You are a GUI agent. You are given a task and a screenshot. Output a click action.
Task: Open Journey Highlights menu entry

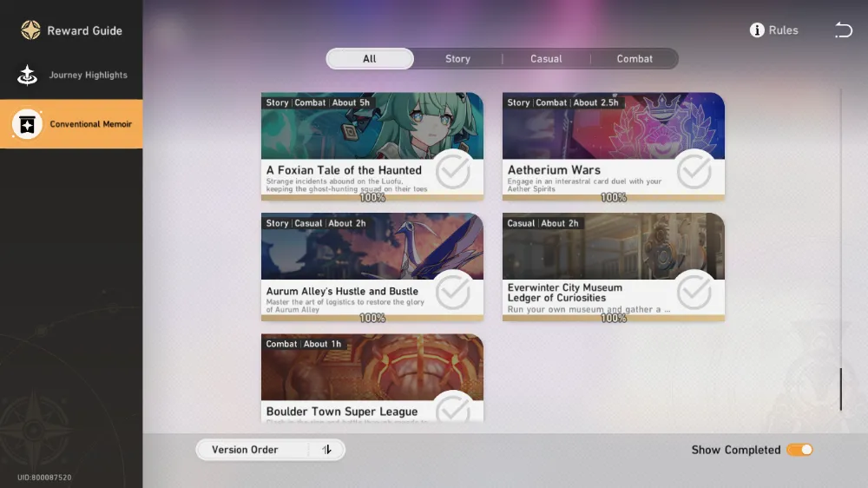click(71, 75)
